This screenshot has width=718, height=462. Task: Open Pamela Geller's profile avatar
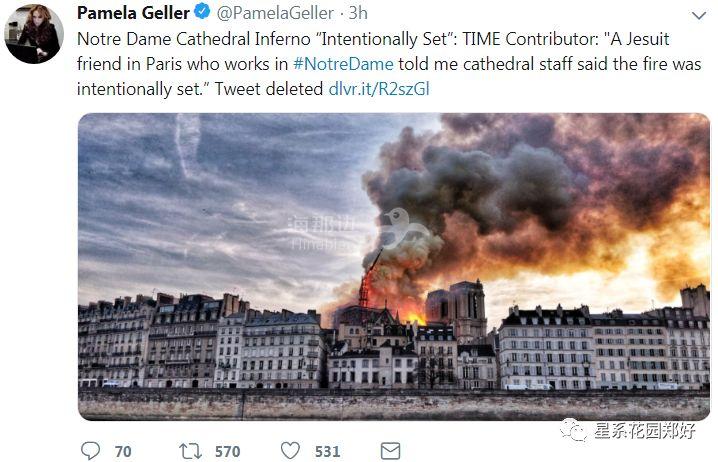coord(33,33)
